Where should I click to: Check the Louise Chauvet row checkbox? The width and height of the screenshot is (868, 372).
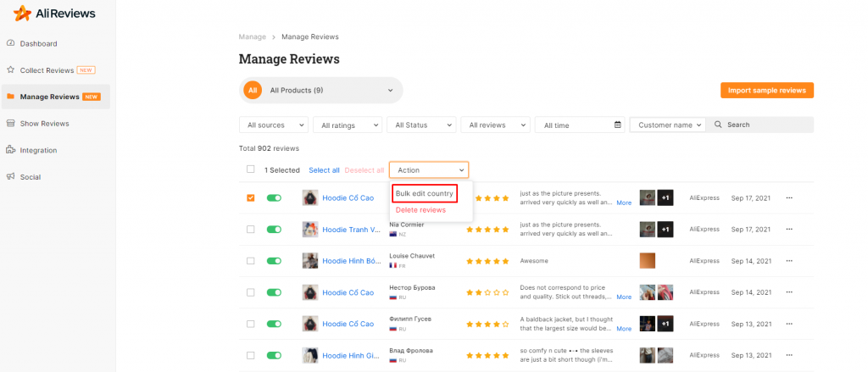pyautogui.click(x=251, y=261)
